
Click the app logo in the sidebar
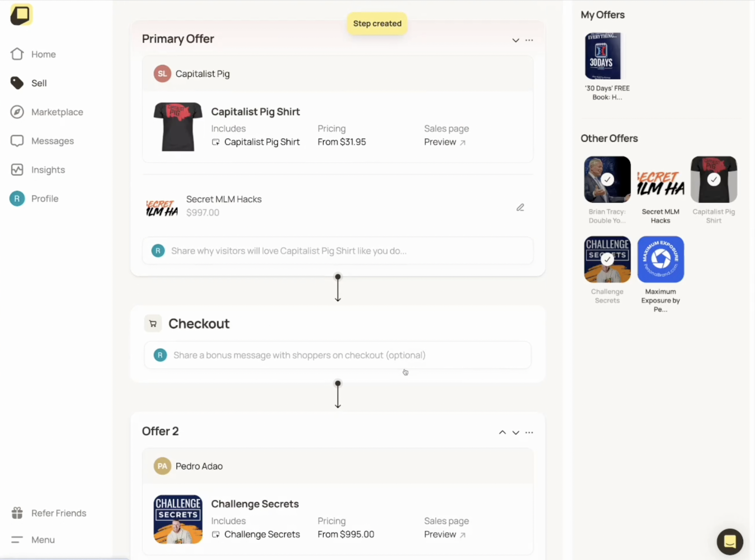coord(21,15)
